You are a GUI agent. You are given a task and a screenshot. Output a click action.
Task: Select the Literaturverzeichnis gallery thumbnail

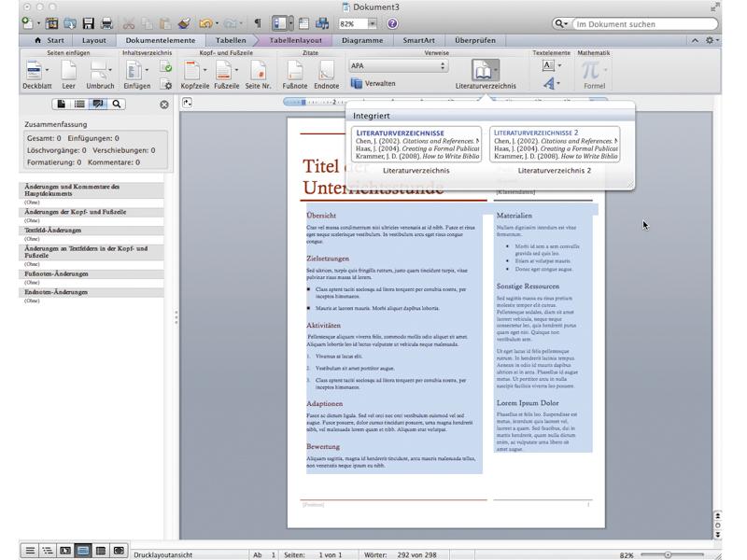point(416,145)
